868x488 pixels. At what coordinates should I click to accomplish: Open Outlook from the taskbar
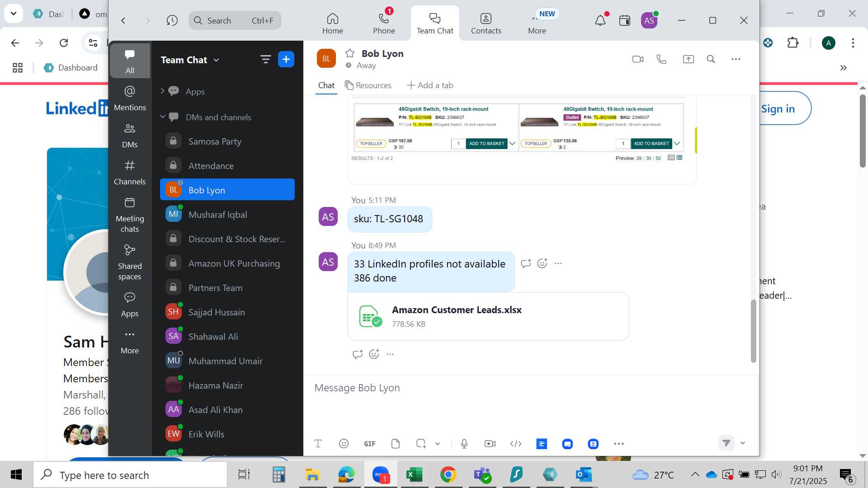(584, 474)
